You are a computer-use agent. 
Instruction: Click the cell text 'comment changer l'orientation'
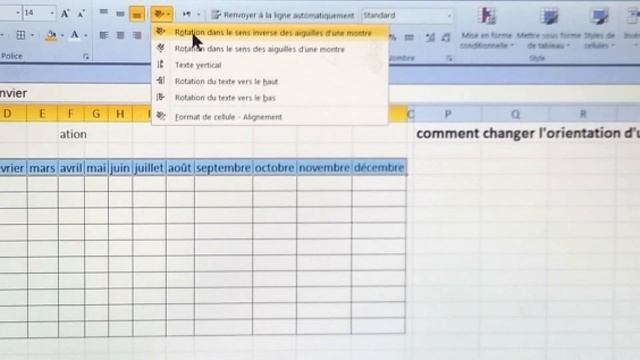click(518, 133)
